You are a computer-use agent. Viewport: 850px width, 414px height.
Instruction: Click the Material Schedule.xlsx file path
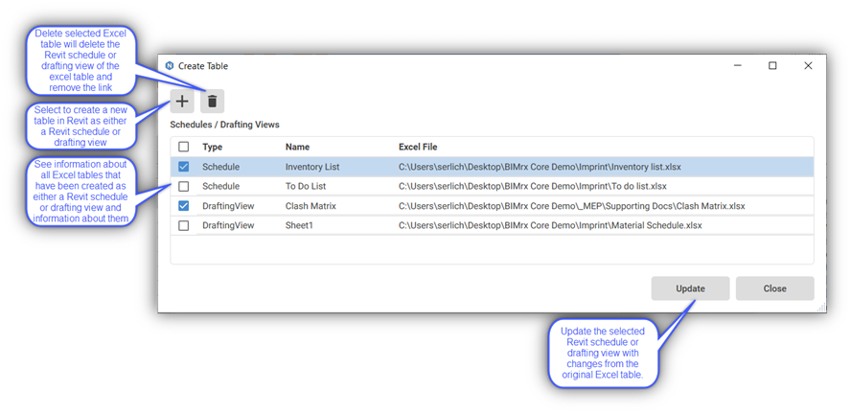[x=550, y=225]
